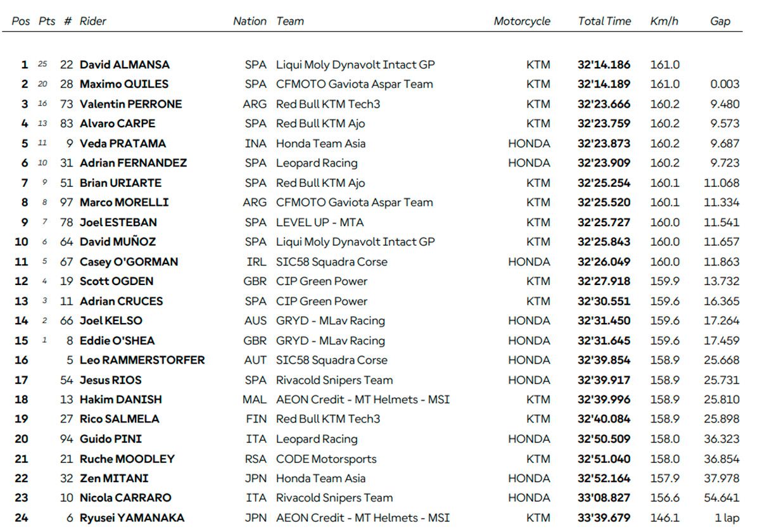Select the Total Time column header
Image resolution: width=760 pixels, height=532 pixels.
604,21
